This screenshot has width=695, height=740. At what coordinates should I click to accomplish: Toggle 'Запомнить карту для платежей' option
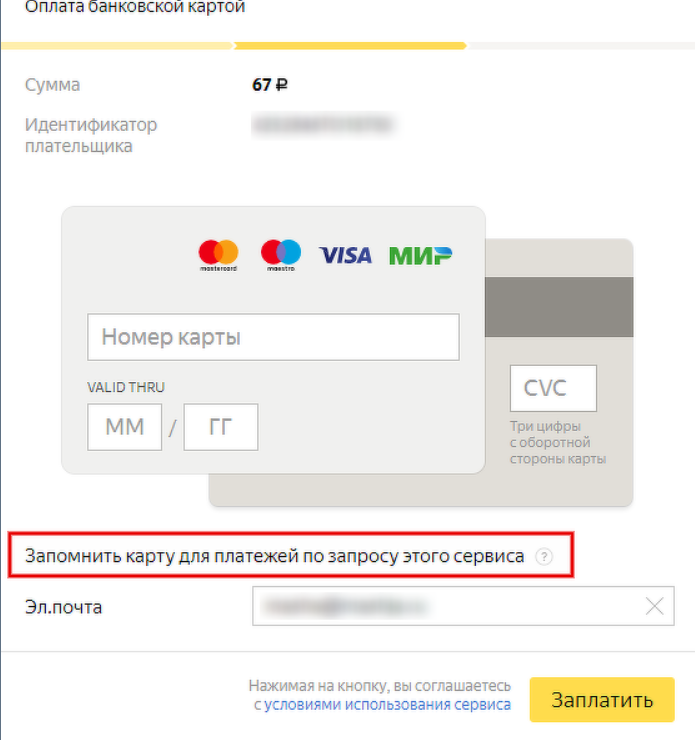pyautogui.click(x=274, y=556)
